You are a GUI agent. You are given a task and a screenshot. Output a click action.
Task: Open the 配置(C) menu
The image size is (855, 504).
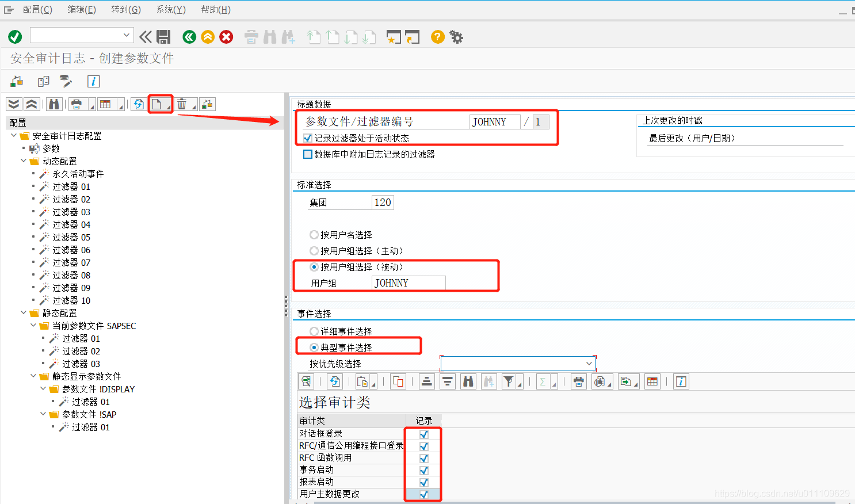point(37,10)
